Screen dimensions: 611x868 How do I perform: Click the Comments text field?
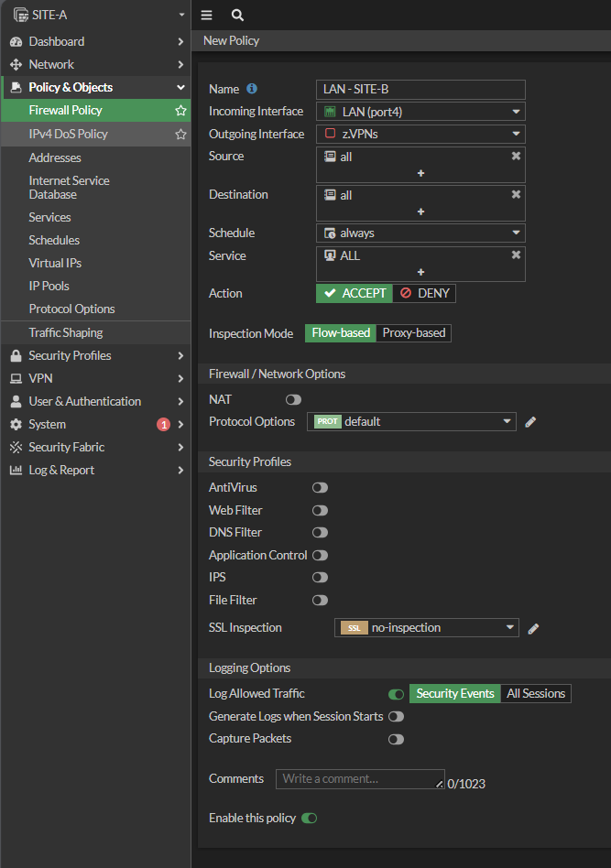pyautogui.click(x=359, y=779)
